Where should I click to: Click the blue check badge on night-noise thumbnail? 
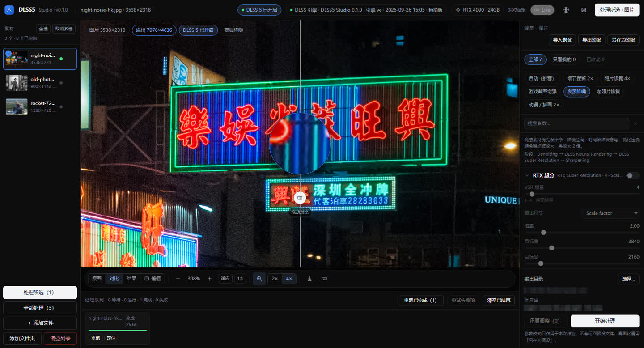9,53
